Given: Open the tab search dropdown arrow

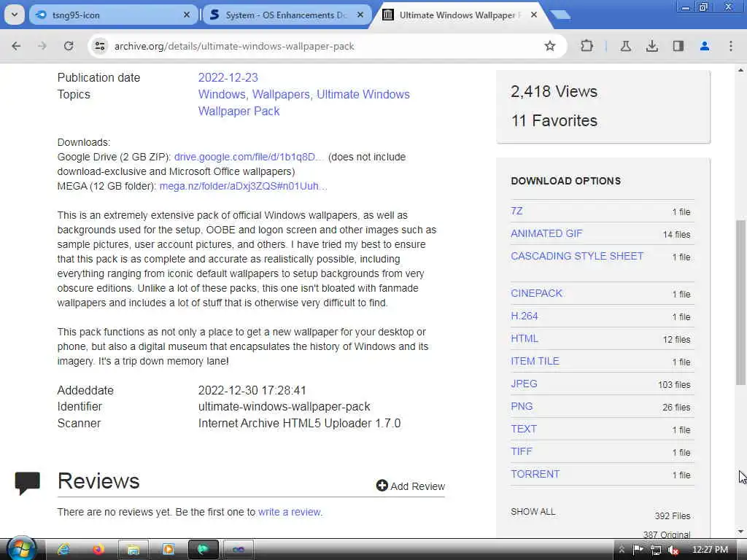Looking at the screenshot, I should (x=15, y=15).
